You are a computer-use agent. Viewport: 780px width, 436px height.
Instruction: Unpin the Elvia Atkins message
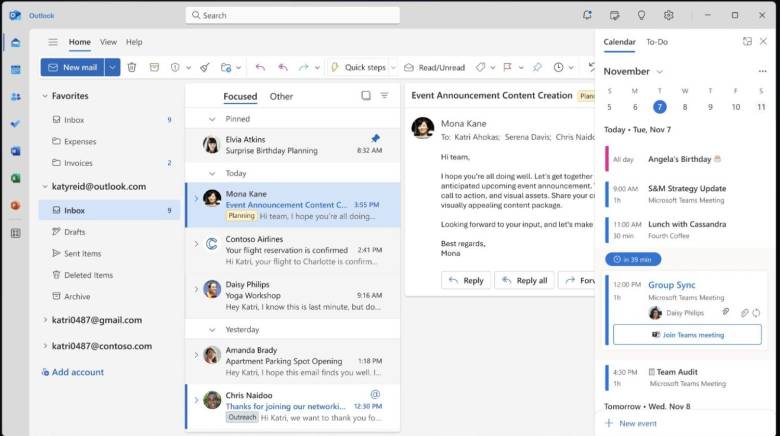coord(376,138)
